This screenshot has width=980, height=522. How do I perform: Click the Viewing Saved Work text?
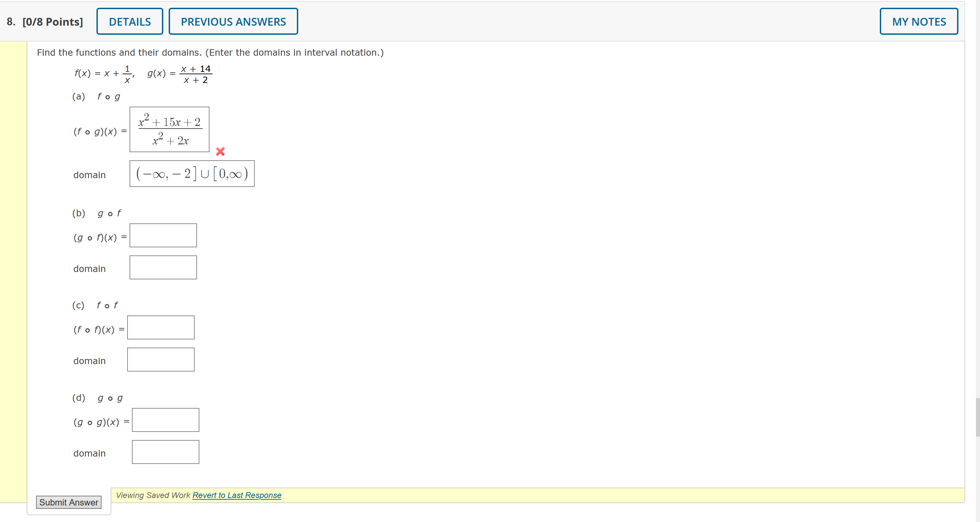point(153,495)
